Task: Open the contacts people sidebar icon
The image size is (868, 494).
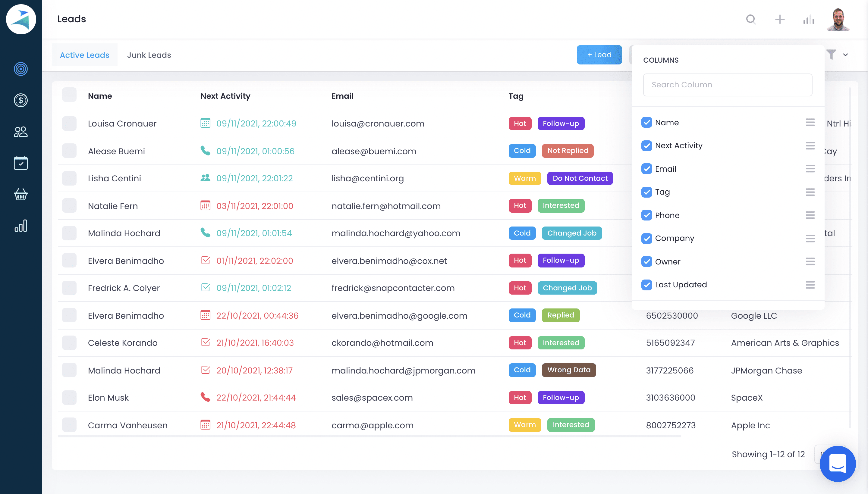Action: [21, 132]
